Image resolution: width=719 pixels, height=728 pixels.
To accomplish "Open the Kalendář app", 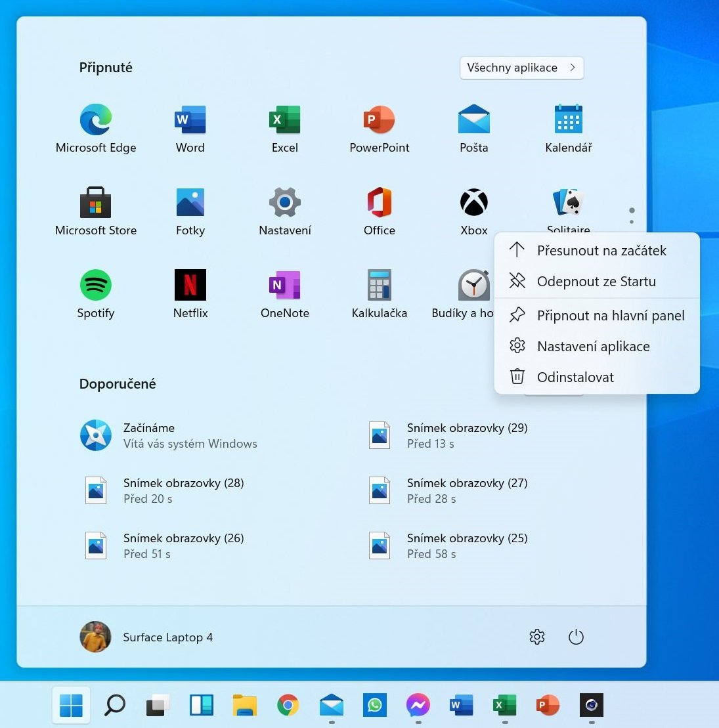I will pos(569,129).
